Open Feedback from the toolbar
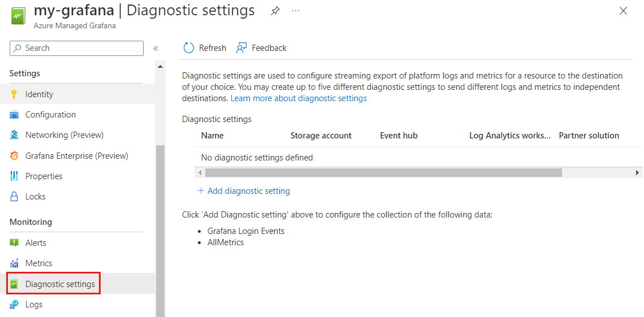This screenshot has width=644, height=317. pos(261,48)
